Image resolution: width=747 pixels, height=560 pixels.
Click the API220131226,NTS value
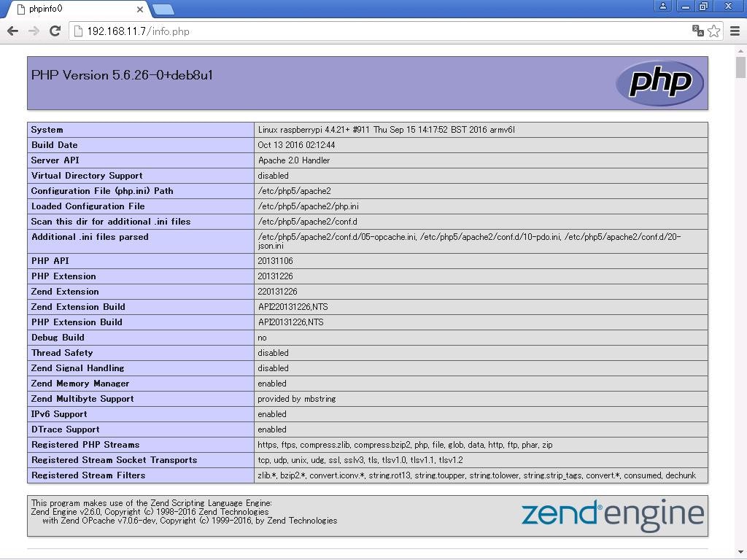tap(293, 307)
